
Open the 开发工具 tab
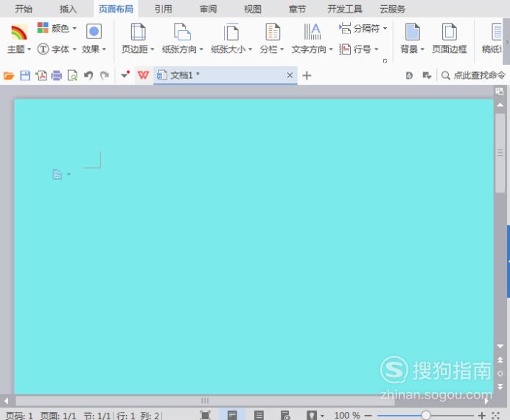(x=345, y=9)
